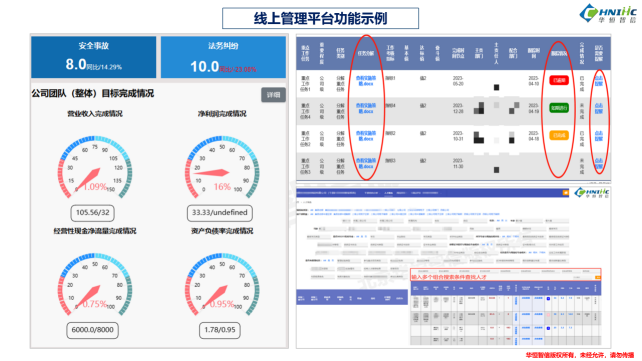Click the blue reminder link in the last table row
The width and height of the screenshot is (642, 361).
(x=599, y=163)
